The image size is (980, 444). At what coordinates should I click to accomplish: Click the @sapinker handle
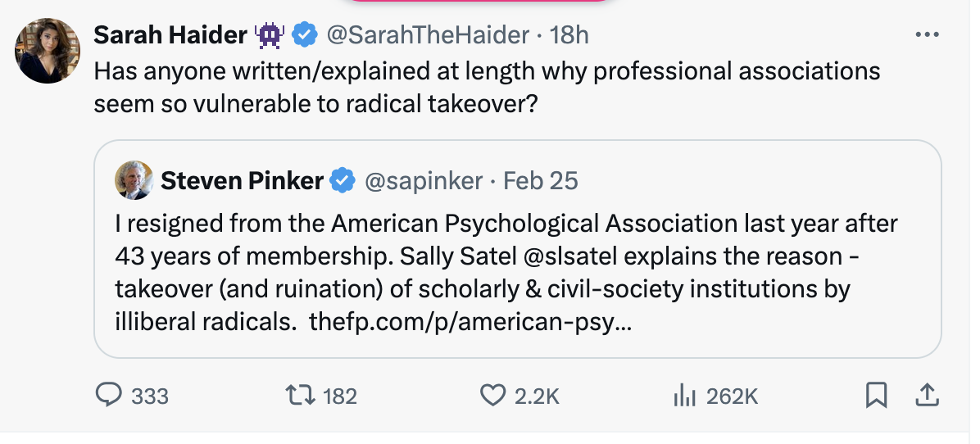(x=423, y=180)
